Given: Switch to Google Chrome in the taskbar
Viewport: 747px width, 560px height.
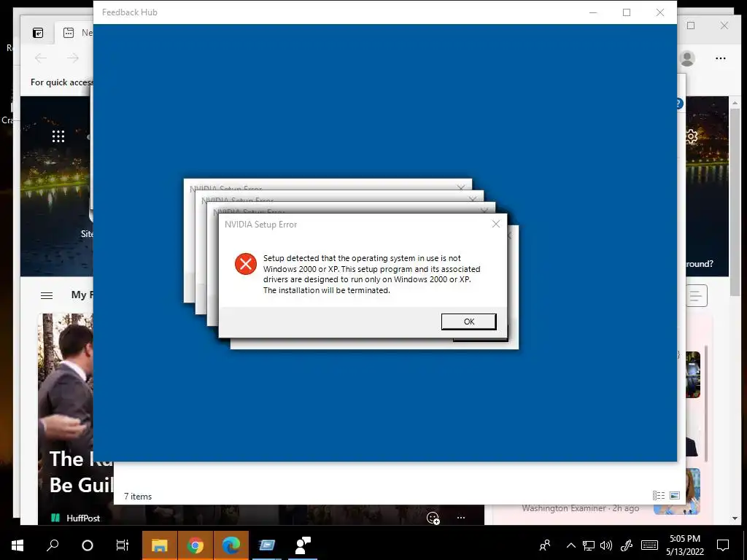Looking at the screenshot, I should click(196, 545).
